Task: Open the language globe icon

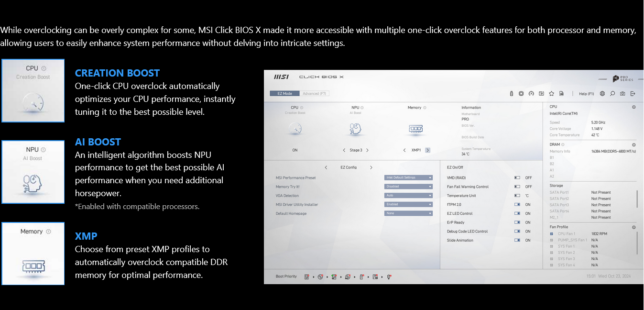Action: 602,94
